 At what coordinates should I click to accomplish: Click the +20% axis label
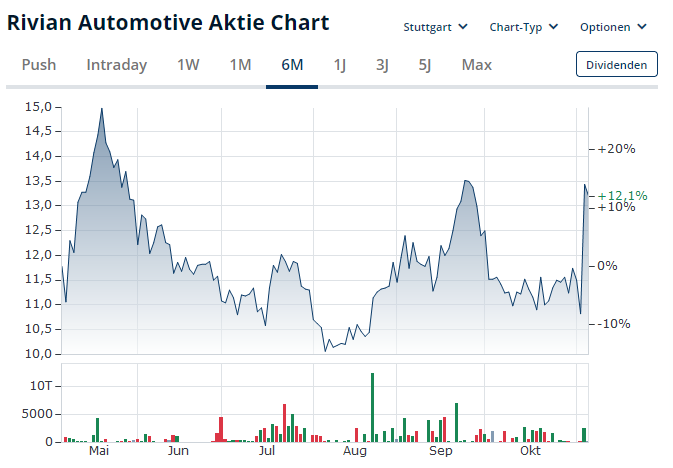coord(616,149)
